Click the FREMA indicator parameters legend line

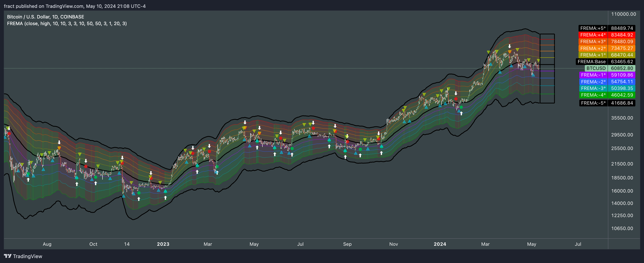point(67,24)
